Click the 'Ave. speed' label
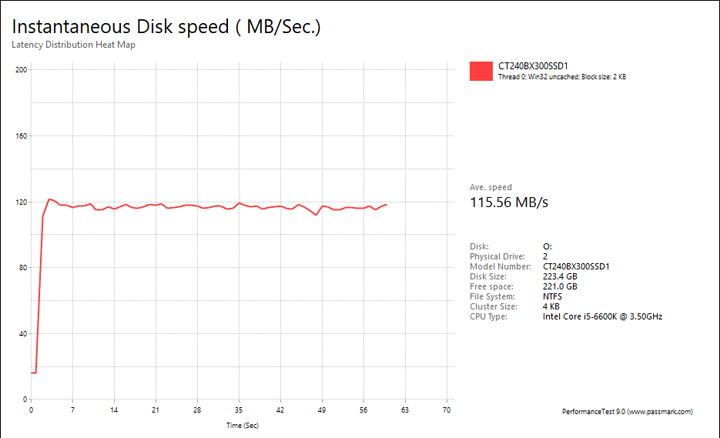The height and width of the screenshot is (438, 720). tap(491, 187)
